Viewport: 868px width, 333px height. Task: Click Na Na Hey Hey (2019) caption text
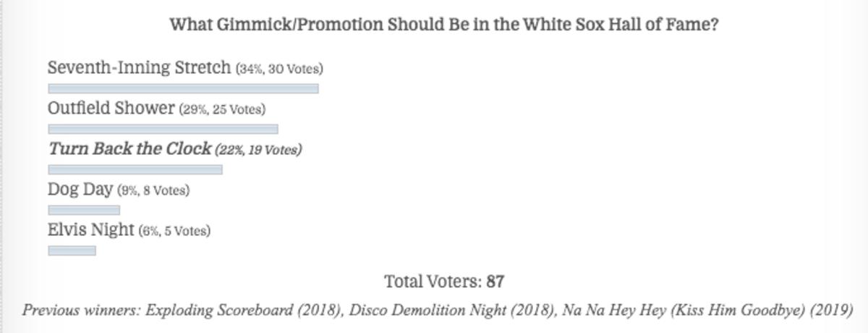(698, 311)
